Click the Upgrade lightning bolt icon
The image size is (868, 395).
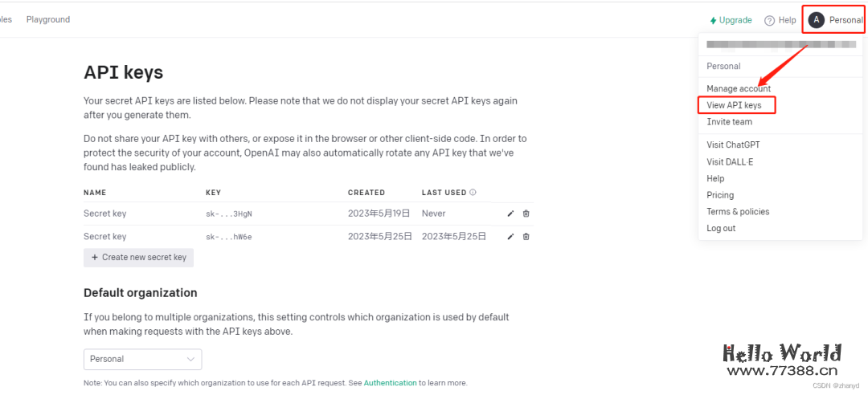point(713,20)
